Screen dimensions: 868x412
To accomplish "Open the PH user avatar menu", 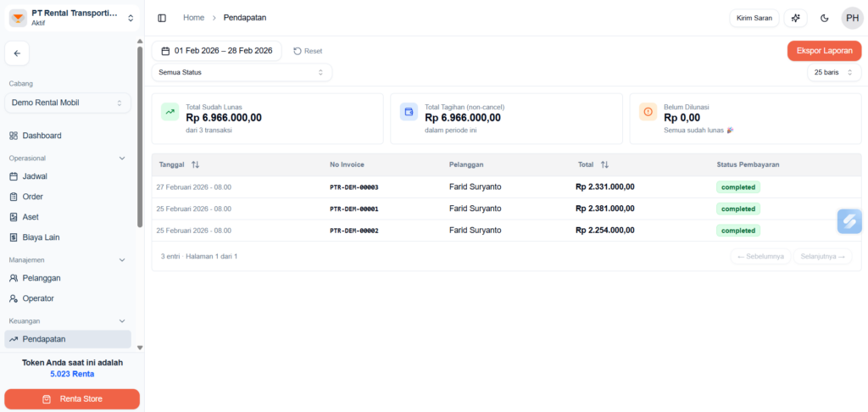I will tap(852, 18).
